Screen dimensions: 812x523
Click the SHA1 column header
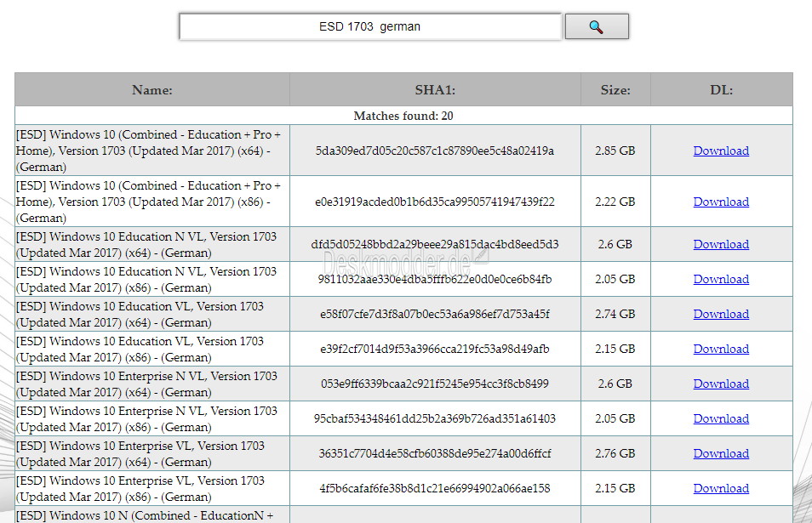pyautogui.click(x=435, y=89)
